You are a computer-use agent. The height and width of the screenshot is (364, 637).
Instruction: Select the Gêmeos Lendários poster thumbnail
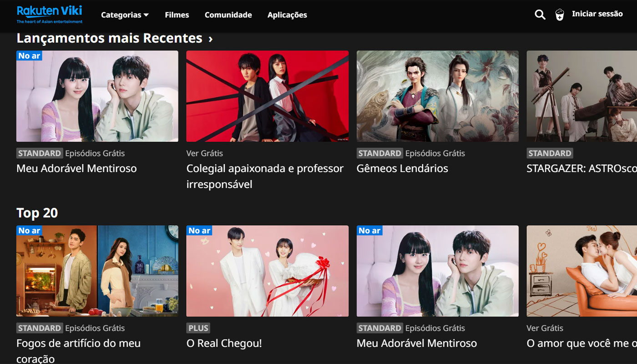[437, 96]
